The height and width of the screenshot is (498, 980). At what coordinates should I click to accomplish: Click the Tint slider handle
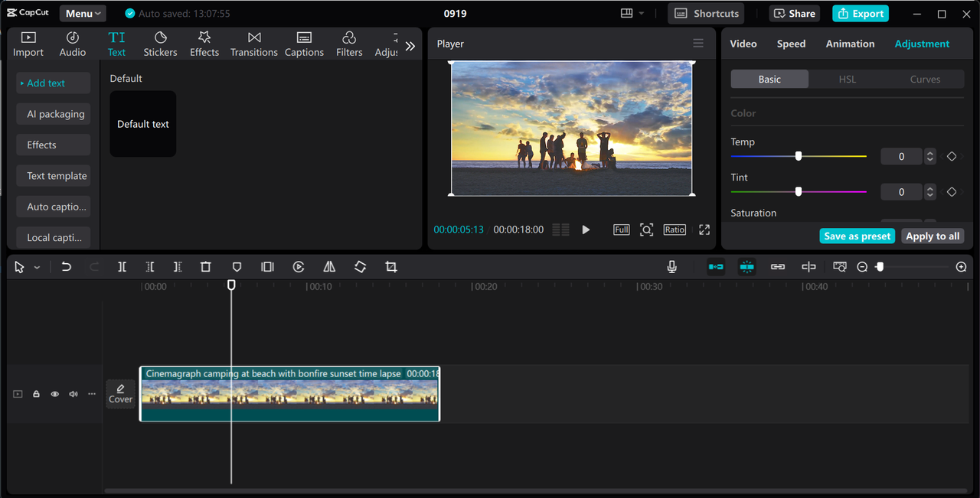[799, 191]
